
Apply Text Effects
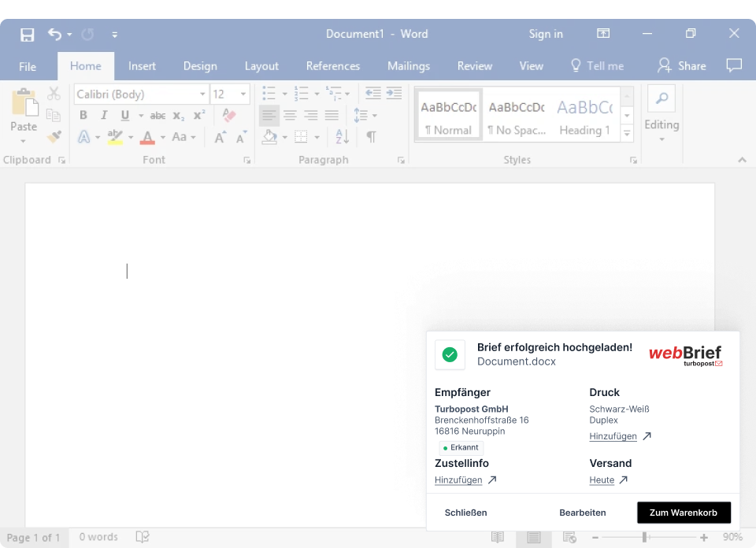[x=84, y=137]
